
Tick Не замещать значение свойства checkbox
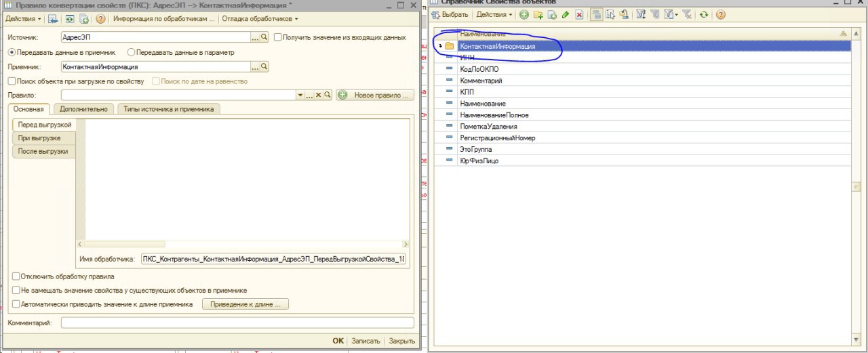[x=16, y=290]
